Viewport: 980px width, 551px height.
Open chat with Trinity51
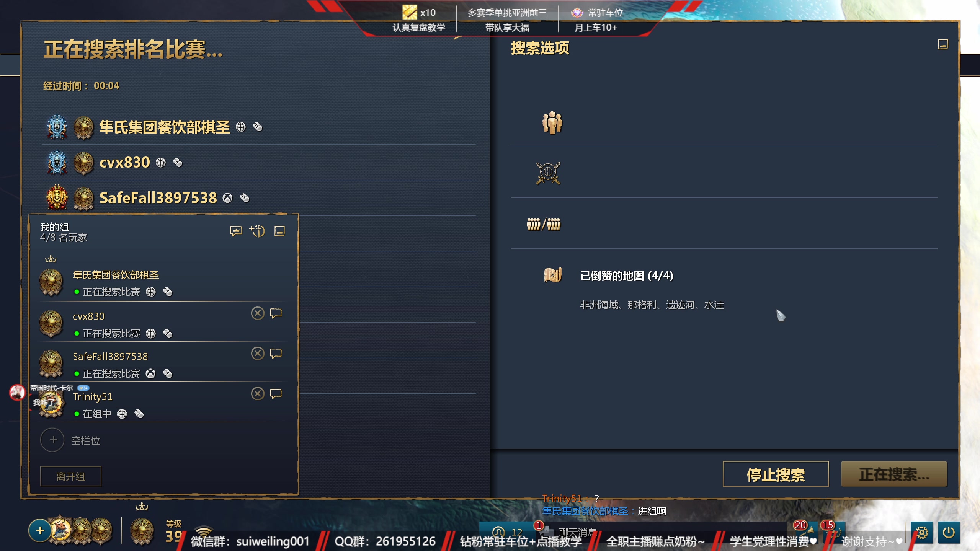coord(276,394)
